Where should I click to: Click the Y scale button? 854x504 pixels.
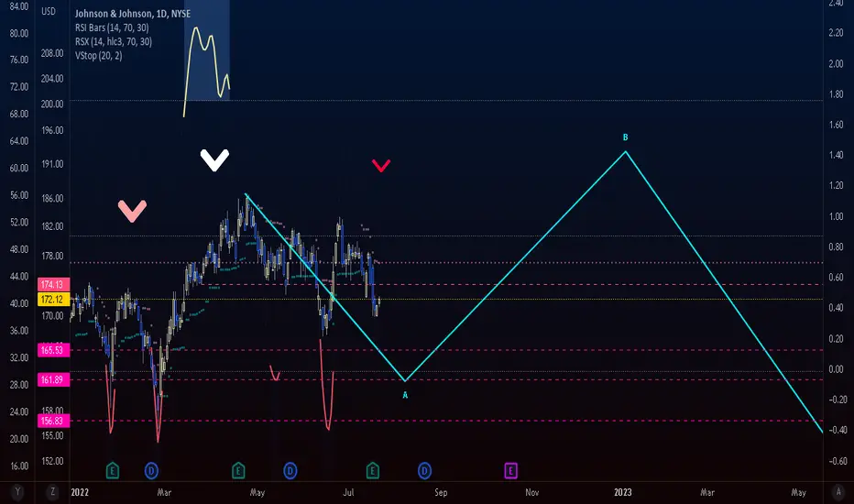(17, 491)
